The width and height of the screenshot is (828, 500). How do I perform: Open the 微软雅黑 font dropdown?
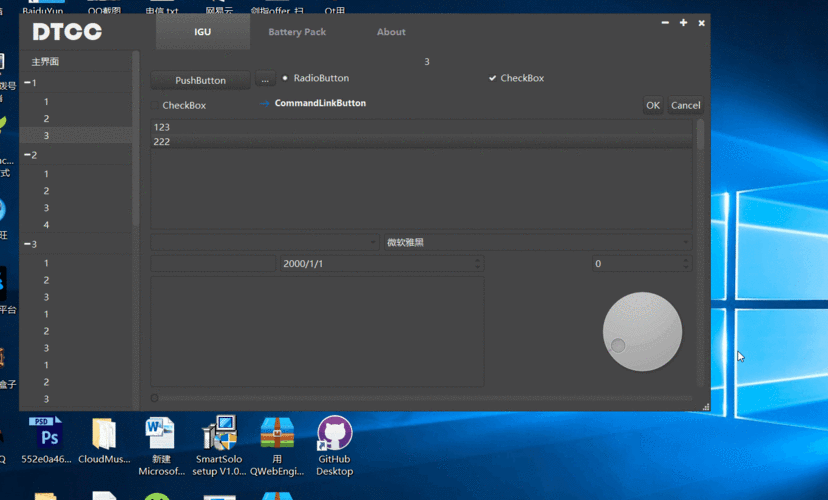[x=538, y=242]
